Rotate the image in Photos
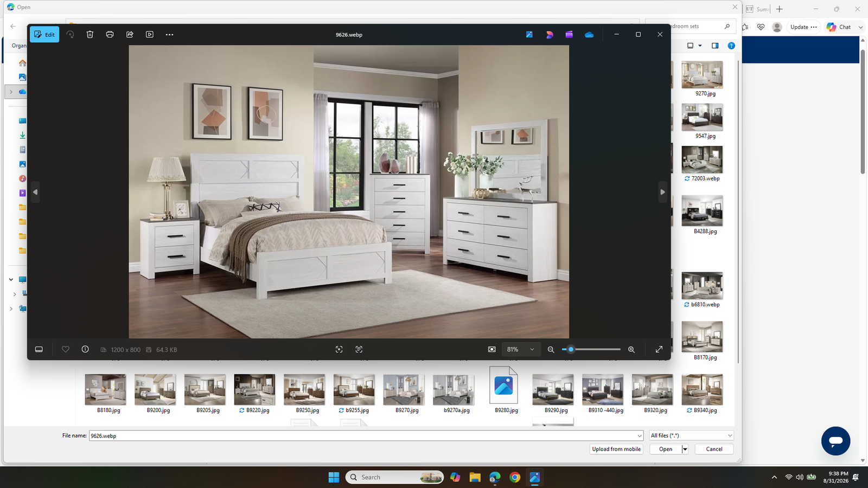The image size is (868, 488). point(70,34)
